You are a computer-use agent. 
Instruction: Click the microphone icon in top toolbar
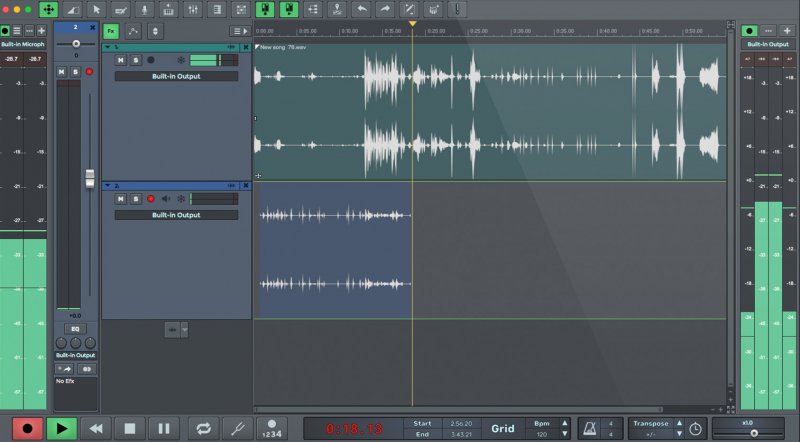(146, 9)
